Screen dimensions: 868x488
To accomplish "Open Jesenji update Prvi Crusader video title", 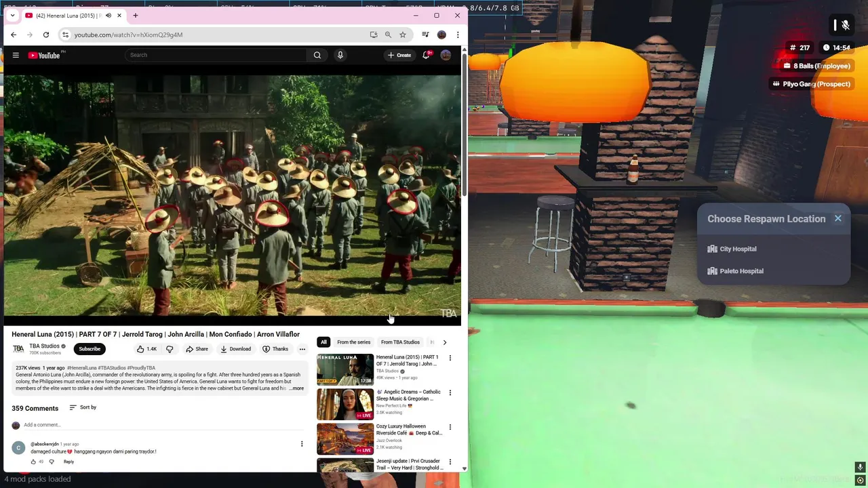I will tap(409, 464).
